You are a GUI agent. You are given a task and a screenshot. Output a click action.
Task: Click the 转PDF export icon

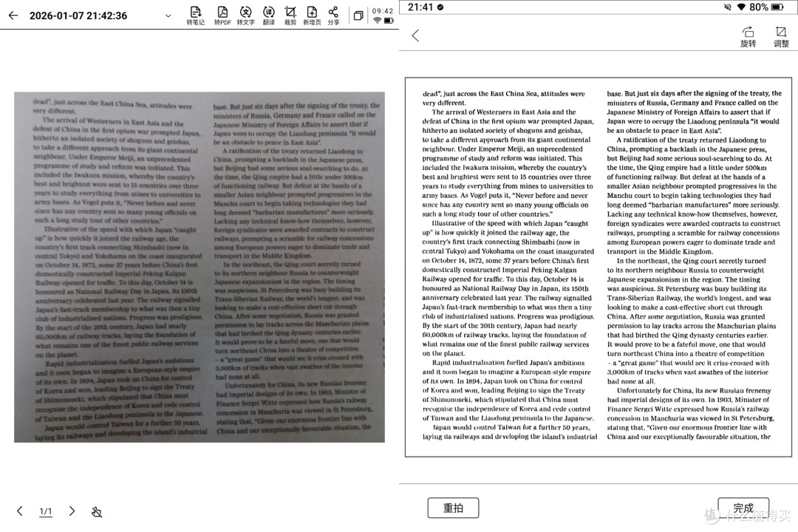pyautogui.click(x=222, y=16)
